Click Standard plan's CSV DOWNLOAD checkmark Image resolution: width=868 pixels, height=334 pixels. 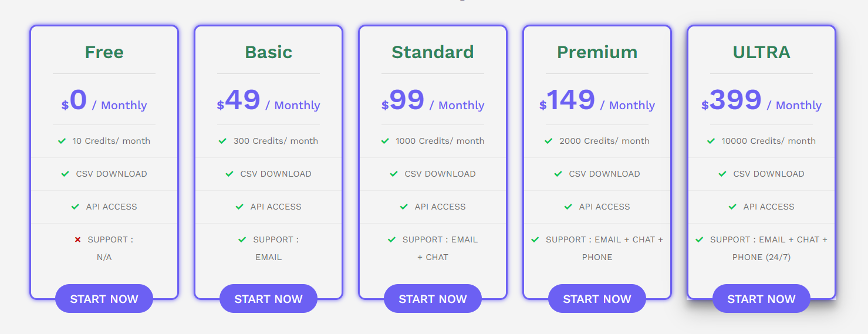[394, 174]
